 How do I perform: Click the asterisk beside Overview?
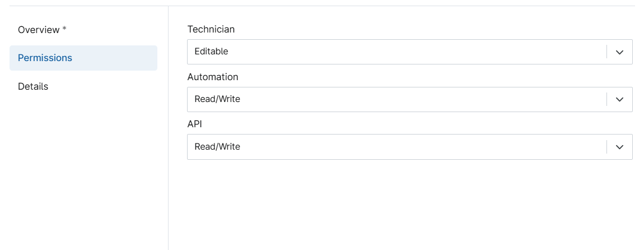pyautogui.click(x=64, y=29)
